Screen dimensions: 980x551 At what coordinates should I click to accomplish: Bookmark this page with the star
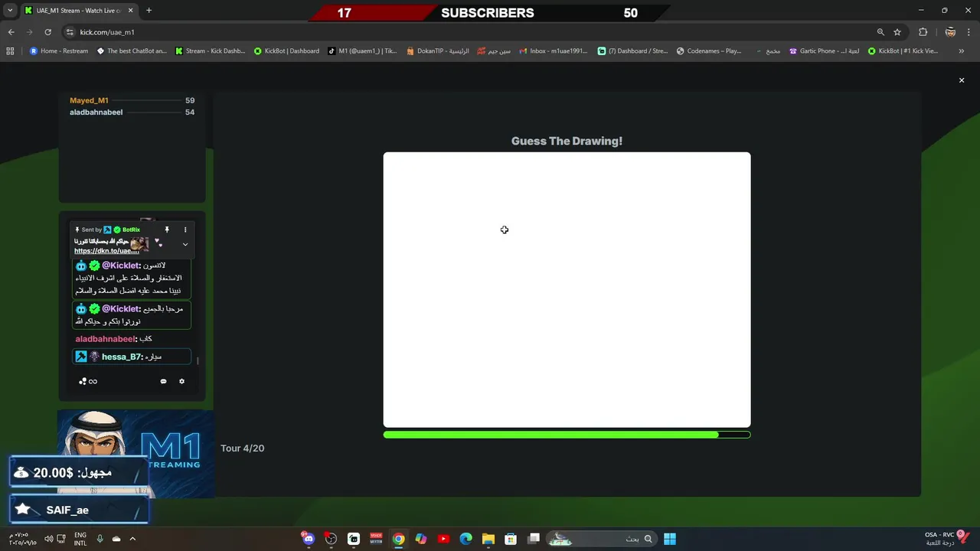897,32
